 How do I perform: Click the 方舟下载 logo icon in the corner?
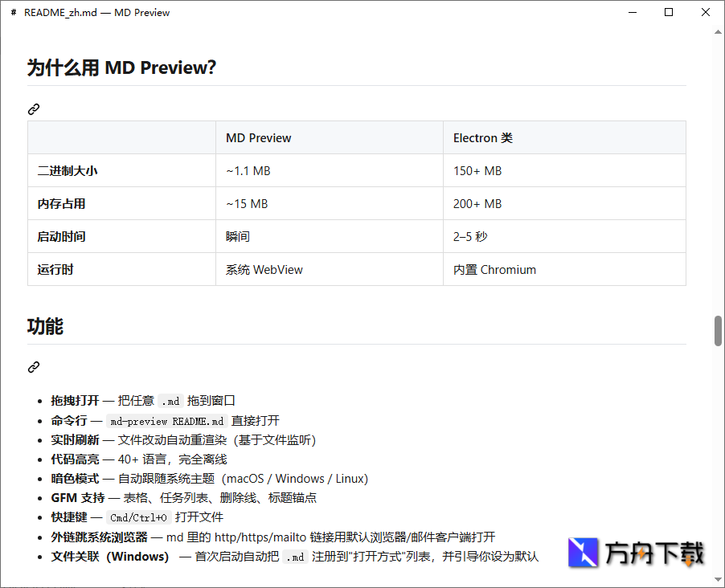583,553
